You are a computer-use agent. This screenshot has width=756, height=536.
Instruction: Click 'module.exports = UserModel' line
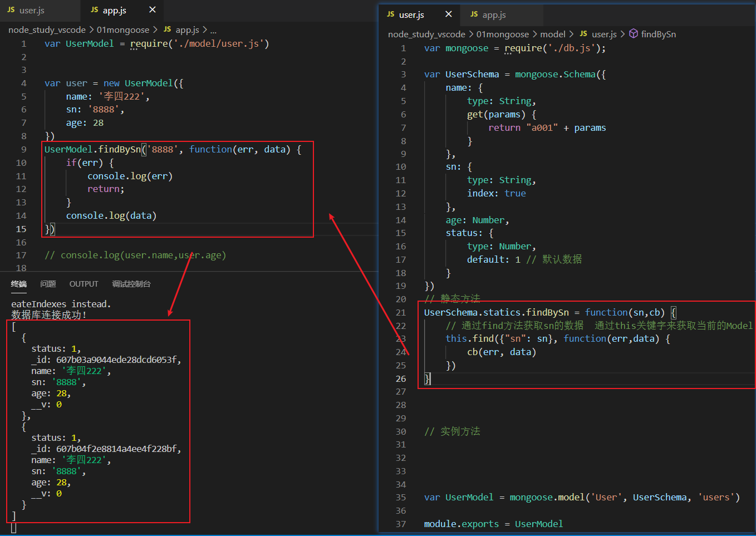click(493, 524)
